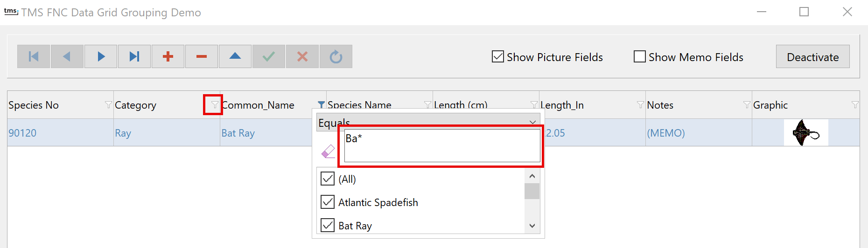Click the filter text field containing Ba*
Viewport: 868px width, 248px height.
coord(442,146)
